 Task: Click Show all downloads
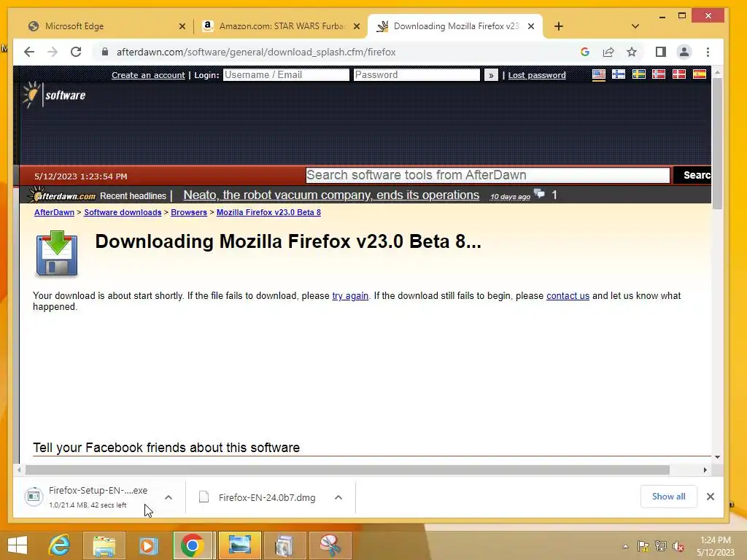point(669,497)
